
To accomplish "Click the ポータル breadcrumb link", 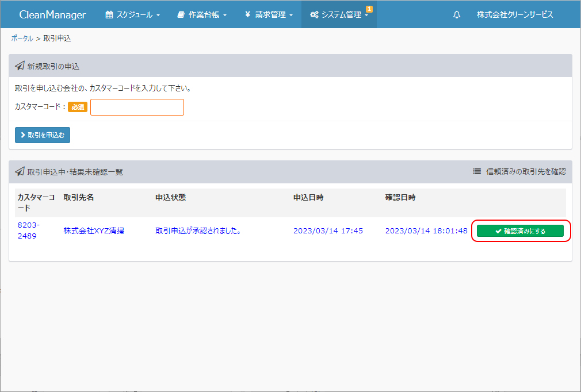I will (22, 39).
